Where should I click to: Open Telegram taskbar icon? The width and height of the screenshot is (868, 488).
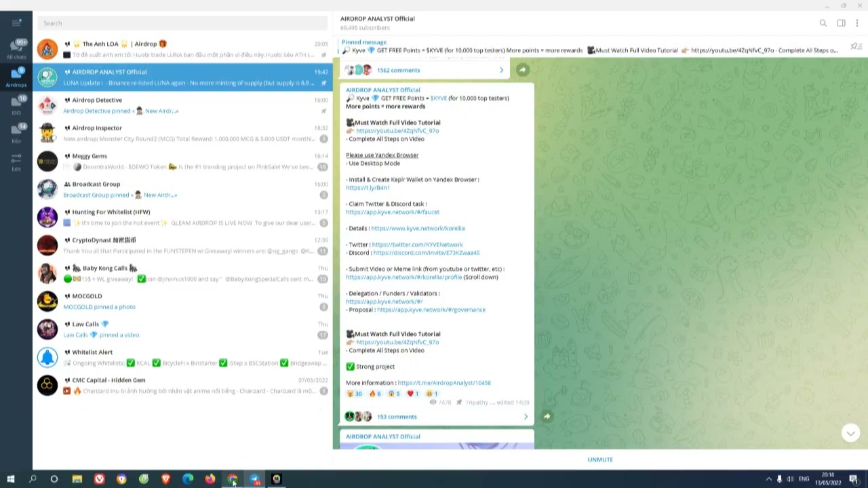click(254, 479)
